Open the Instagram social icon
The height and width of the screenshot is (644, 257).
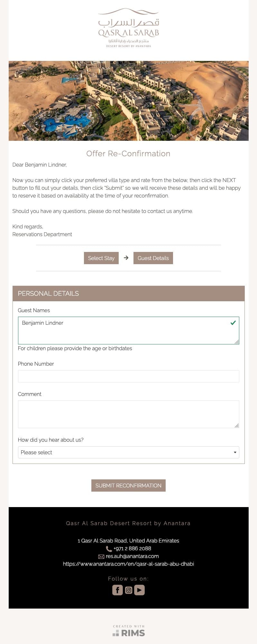(129, 590)
